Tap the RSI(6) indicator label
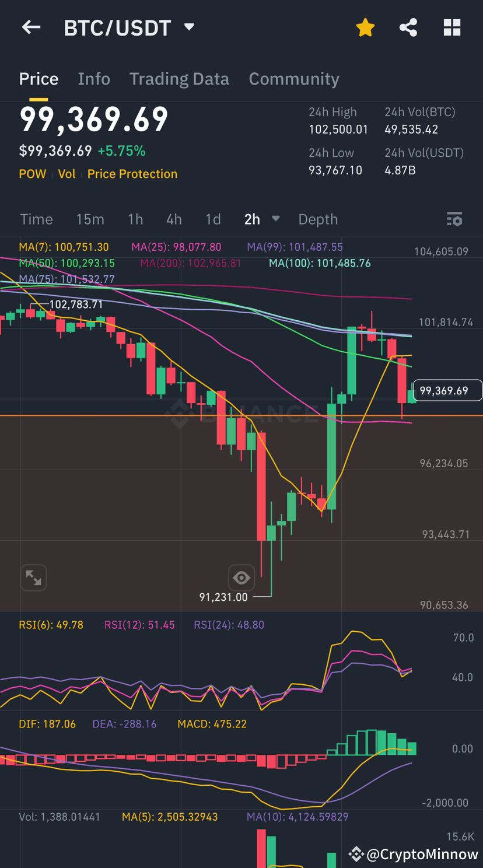The width and height of the screenshot is (483, 868). point(51,624)
